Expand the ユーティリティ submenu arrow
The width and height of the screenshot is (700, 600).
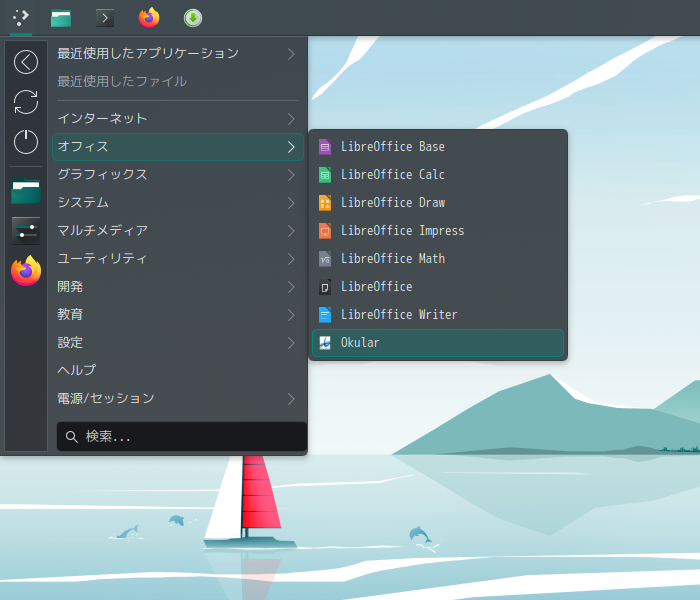tap(291, 259)
